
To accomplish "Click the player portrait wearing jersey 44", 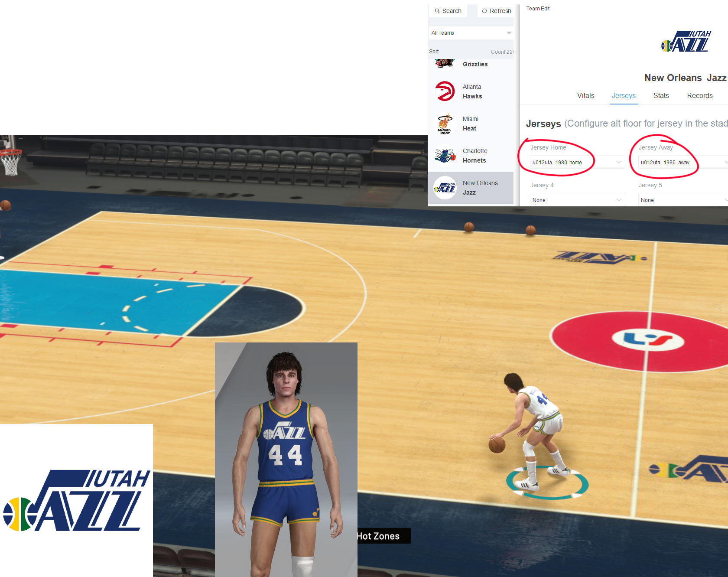I will (286, 460).
